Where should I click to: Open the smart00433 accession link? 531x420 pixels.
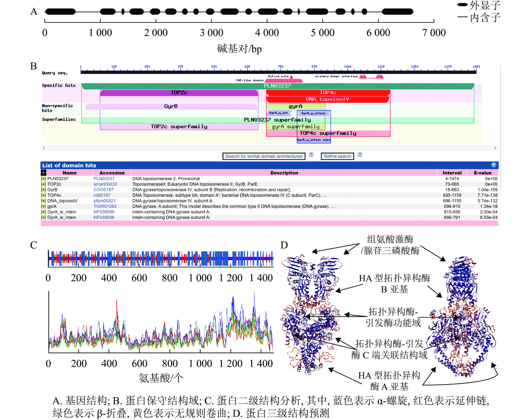point(105,184)
